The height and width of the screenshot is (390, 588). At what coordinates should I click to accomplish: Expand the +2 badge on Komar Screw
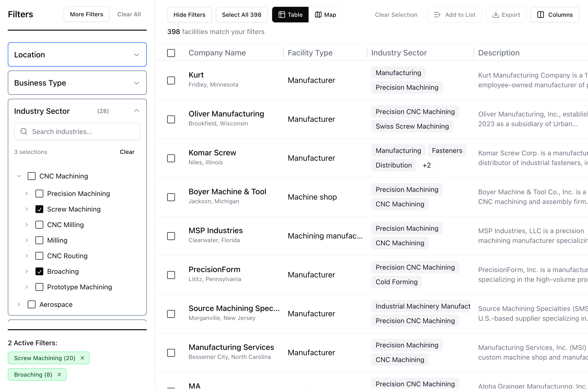[426, 165]
